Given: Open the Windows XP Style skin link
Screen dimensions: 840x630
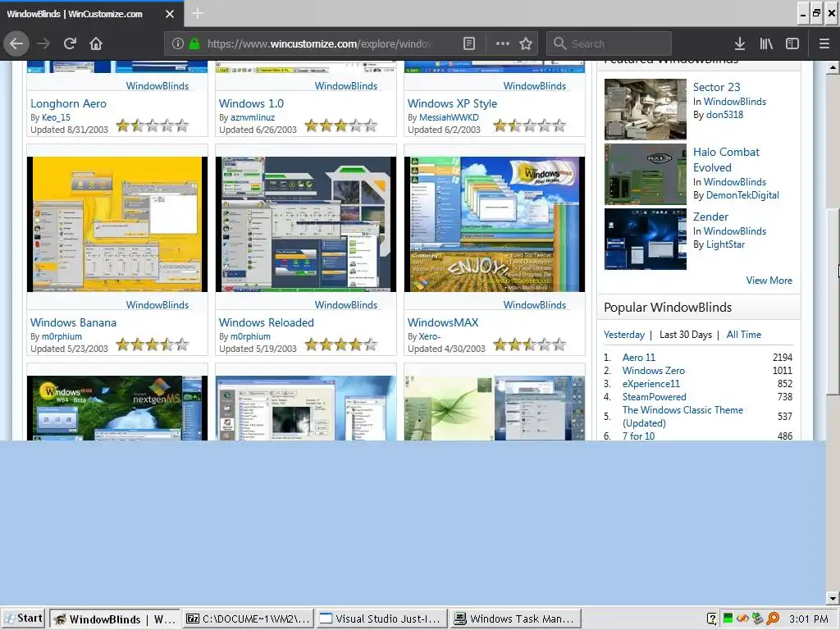Looking at the screenshot, I should (452, 103).
